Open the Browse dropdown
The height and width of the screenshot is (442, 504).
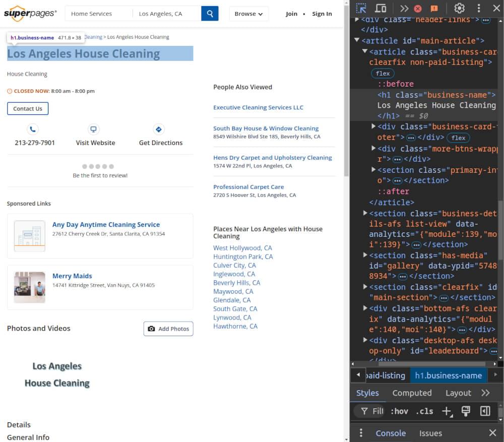pos(248,14)
